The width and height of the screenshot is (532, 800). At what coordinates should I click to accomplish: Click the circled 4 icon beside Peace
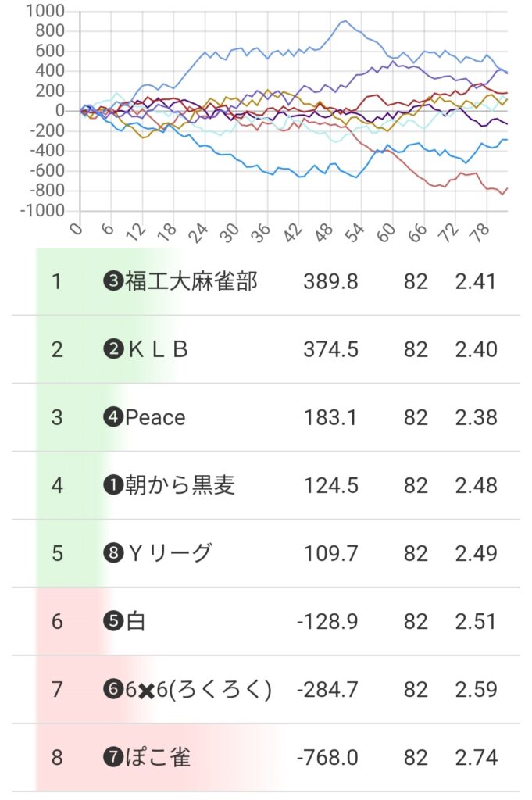click(x=112, y=417)
